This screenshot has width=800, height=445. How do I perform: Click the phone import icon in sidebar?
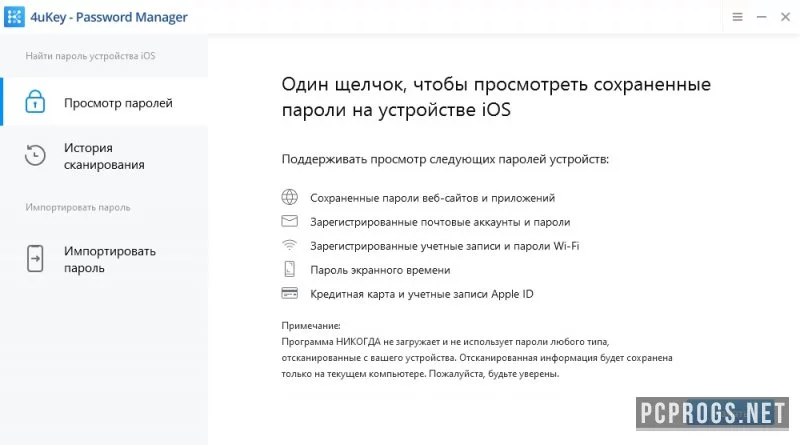(x=35, y=259)
